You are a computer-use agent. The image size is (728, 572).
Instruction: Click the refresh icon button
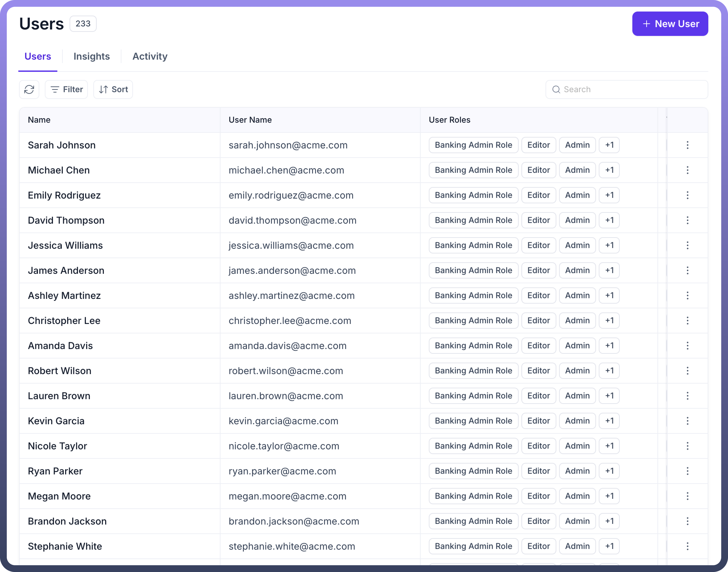29,89
